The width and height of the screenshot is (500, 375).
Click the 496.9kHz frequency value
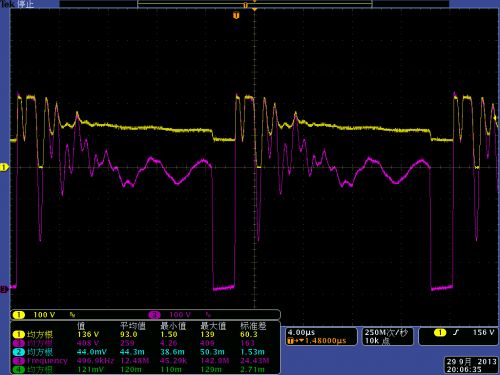95,361
